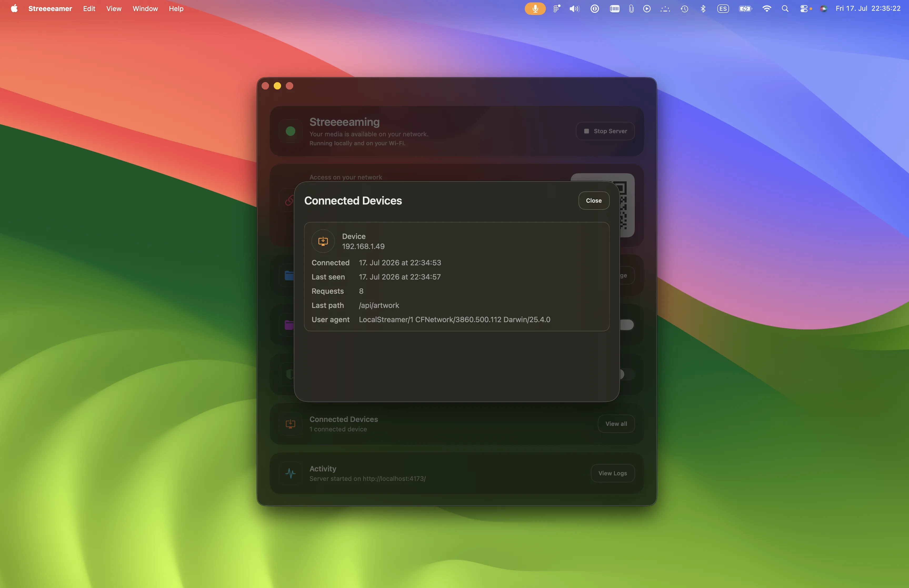Open the Window menu
Screen dimensions: 909x588
pos(145,8)
